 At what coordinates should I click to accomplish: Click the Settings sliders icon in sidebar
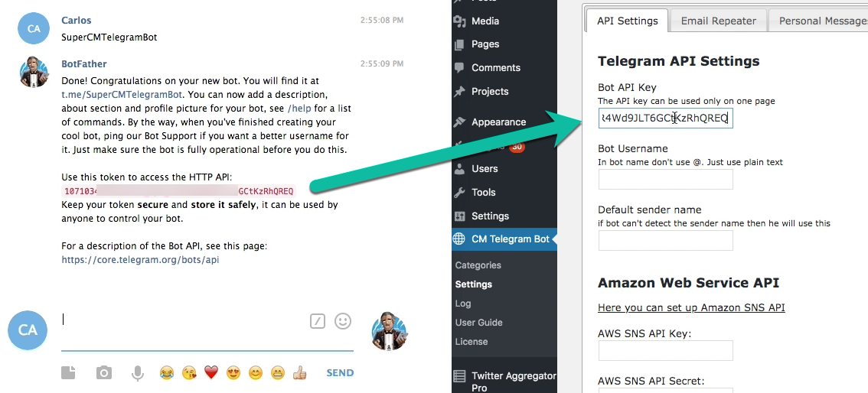(x=459, y=216)
